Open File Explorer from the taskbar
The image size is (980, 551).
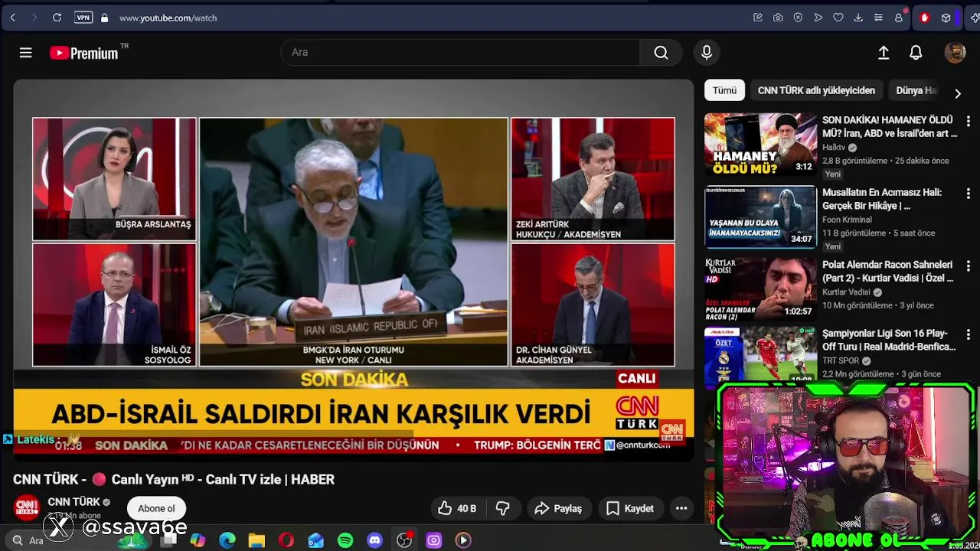256,540
